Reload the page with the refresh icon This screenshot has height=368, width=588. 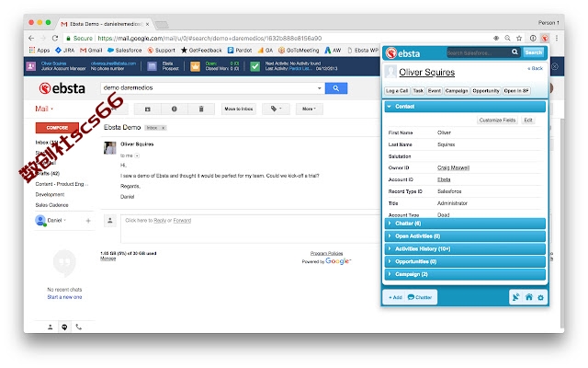(55, 39)
